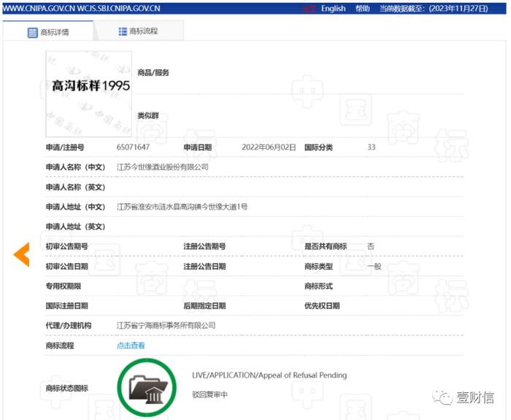Click the 商标形式 label
The image size is (511, 420).
(318, 286)
